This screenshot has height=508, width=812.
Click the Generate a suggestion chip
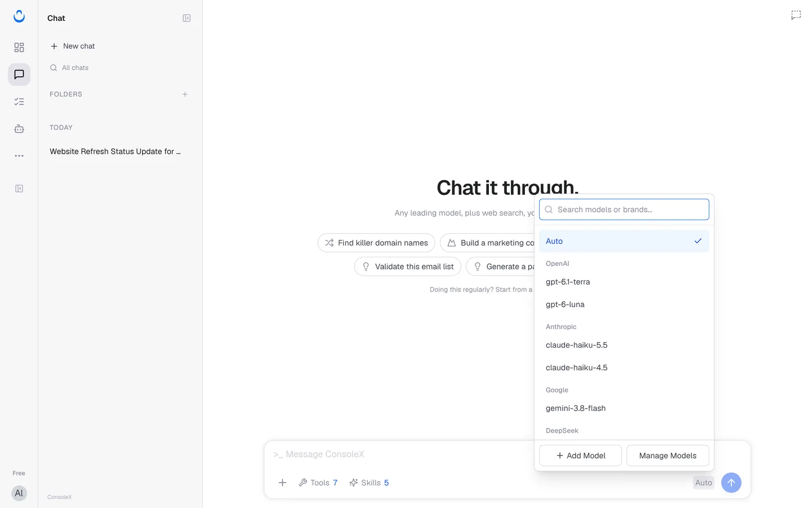click(501, 266)
